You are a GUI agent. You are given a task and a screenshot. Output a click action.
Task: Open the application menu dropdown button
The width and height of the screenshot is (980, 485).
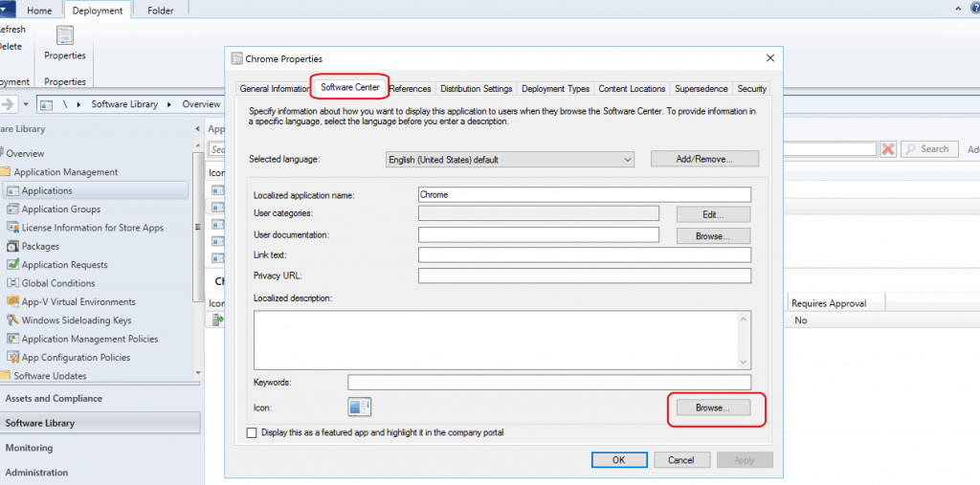8,9
